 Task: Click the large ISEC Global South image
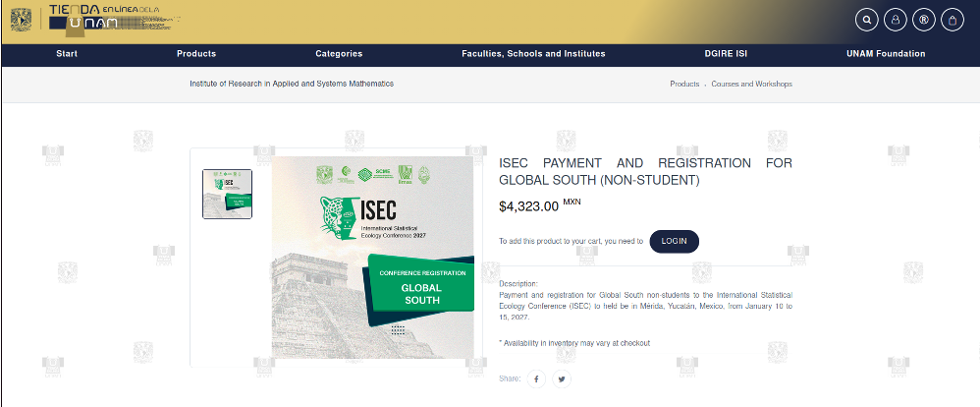point(373,258)
